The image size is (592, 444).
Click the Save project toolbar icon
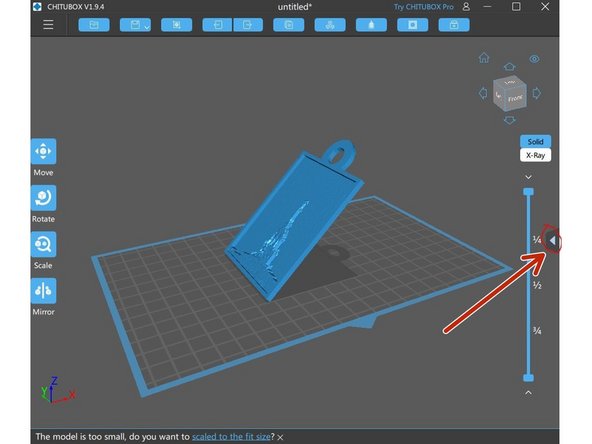click(x=134, y=25)
